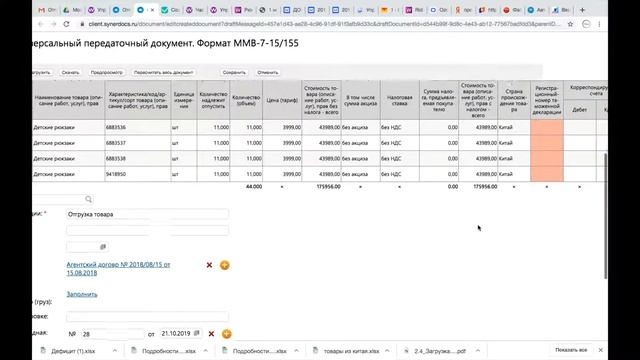Screen dimensions: 640x360
Task: Click the page's vertical scrollbar thumb
Action: tap(605, 216)
